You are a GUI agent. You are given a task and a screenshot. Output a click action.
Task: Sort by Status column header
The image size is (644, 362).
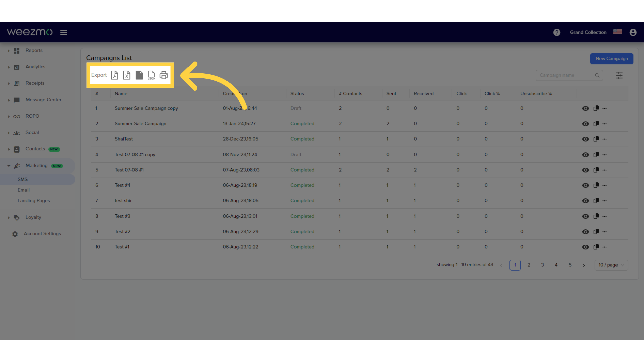coord(297,94)
